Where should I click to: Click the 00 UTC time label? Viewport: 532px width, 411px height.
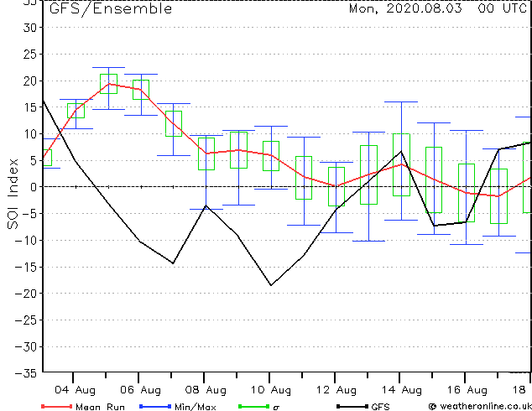tap(502, 8)
